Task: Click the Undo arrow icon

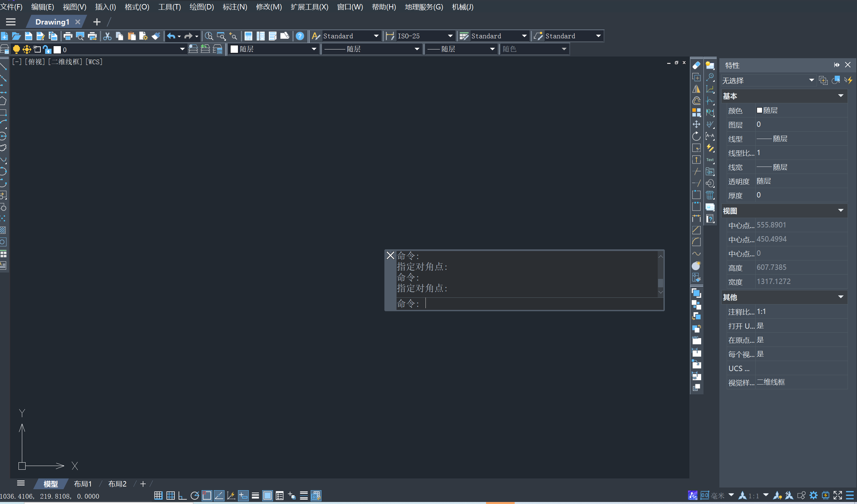Action: pos(171,36)
